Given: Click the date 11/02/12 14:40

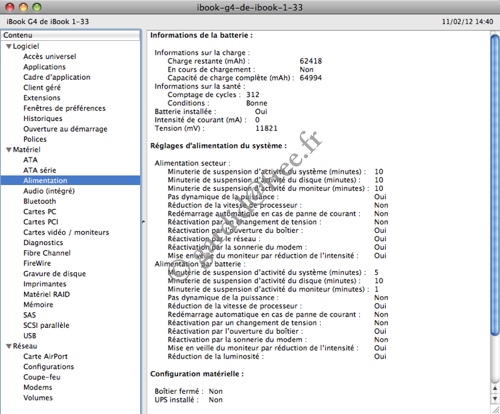Looking at the screenshot, I should tap(467, 22).
